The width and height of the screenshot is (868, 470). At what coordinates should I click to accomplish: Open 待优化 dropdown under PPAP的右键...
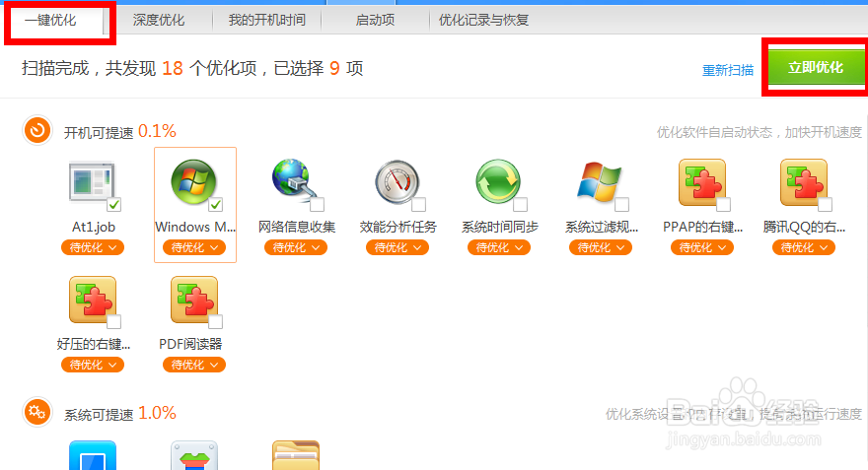point(702,247)
